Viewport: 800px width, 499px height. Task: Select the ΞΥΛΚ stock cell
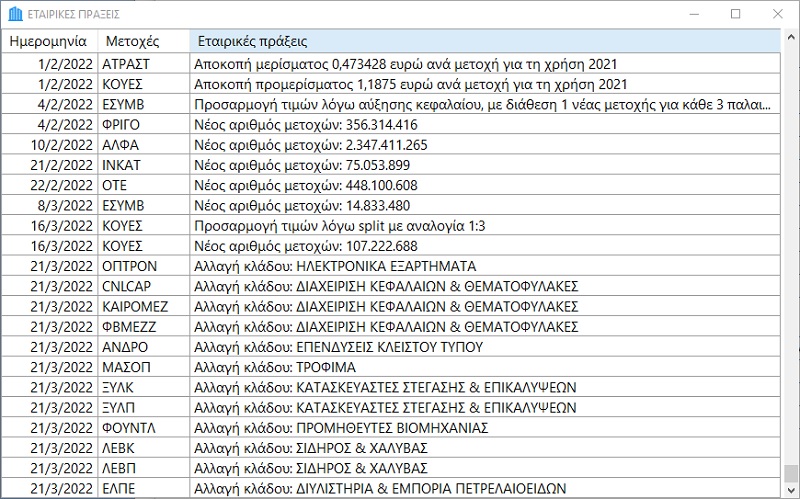tap(143, 387)
